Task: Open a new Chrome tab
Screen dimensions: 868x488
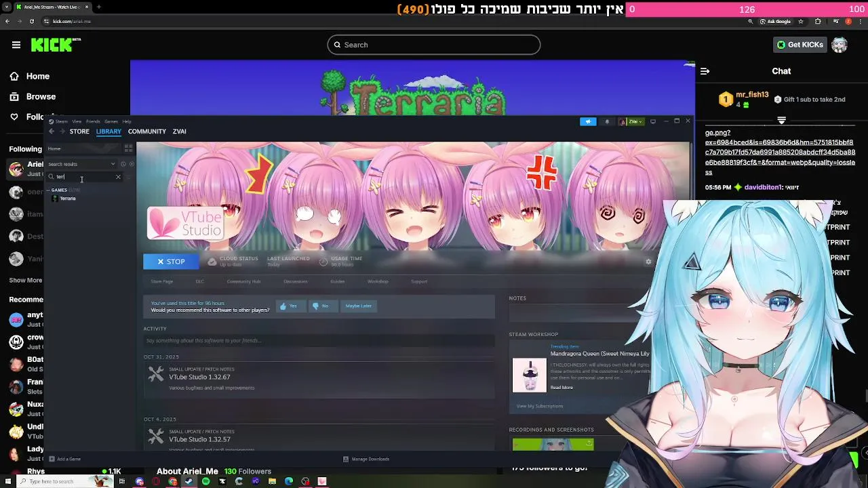Action: 98,7
